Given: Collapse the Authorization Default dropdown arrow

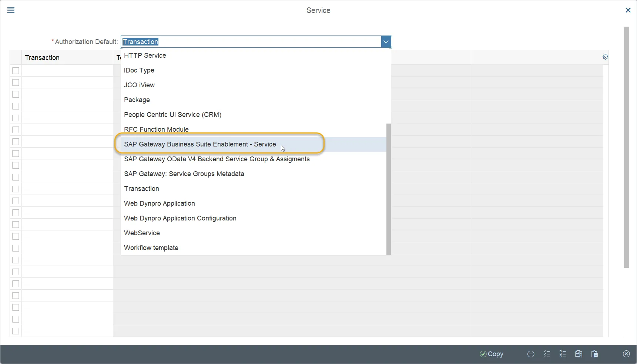Looking at the screenshot, I should click(x=386, y=42).
